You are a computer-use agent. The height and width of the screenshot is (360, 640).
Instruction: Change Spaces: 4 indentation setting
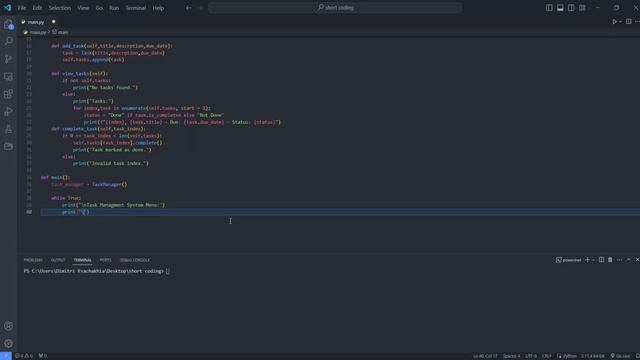pyautogui.click(x=511, y=356)
